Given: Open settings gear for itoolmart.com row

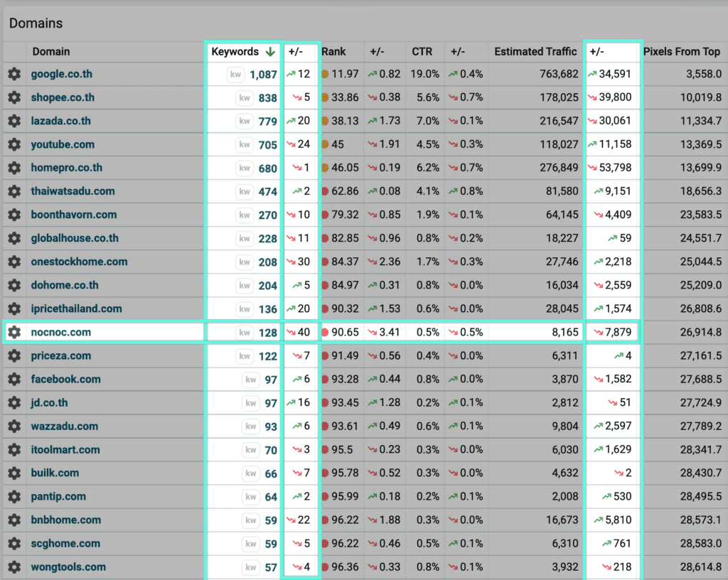Looking at the screenshot, I should tap(14, 450).
